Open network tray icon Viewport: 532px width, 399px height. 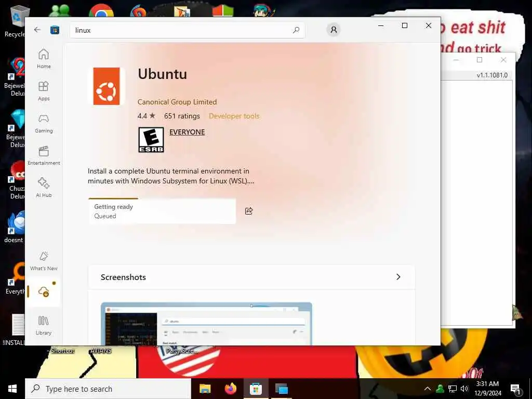point(453,389)
